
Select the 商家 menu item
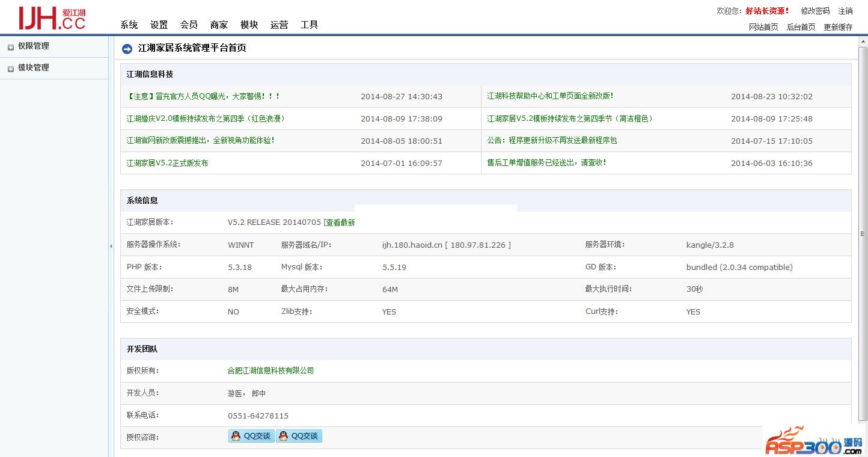point(219,25)
